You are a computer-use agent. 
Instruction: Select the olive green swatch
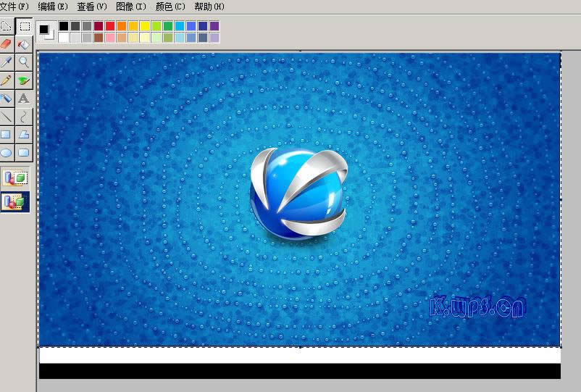(168, 38)
